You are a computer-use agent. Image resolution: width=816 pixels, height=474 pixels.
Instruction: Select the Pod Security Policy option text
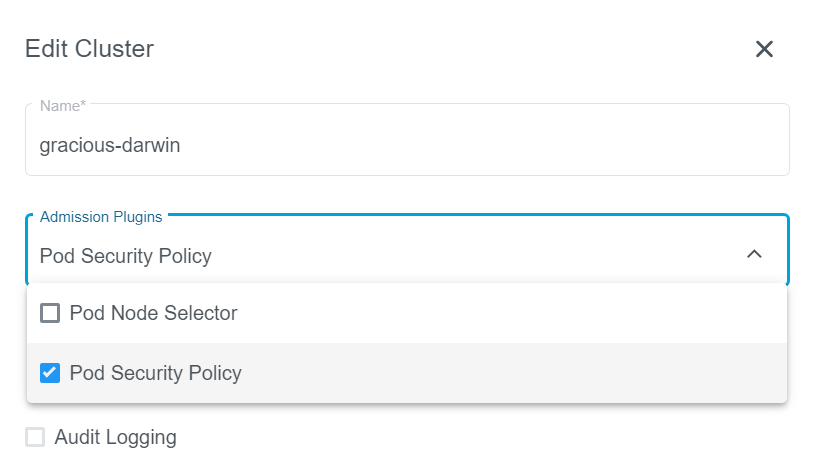click(155, 373)
